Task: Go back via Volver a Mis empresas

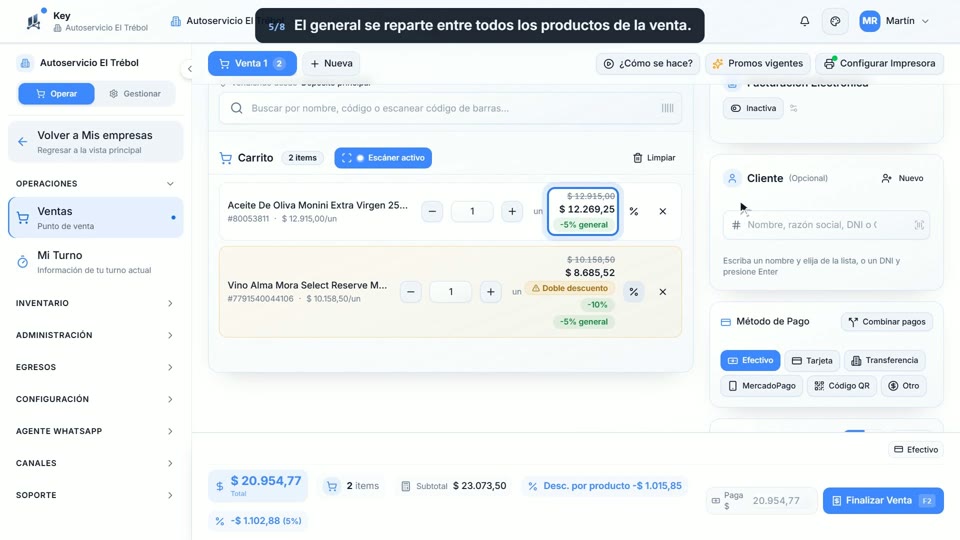Action: coord(96,141)
